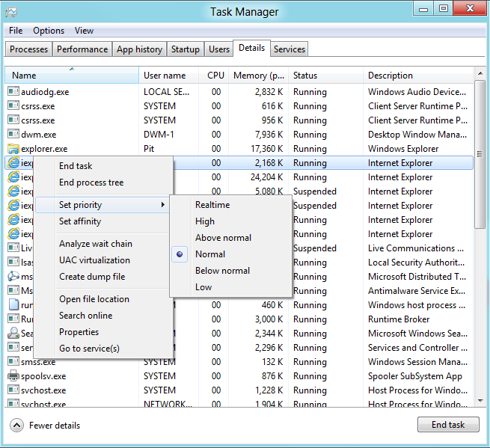490x448 pixels.
Task: Click scrollbar up arrow
Action: 480,73
